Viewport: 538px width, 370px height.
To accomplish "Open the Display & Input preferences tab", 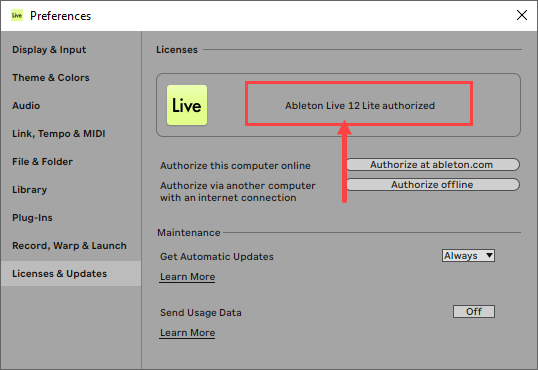I will click(x=49, y=50).
